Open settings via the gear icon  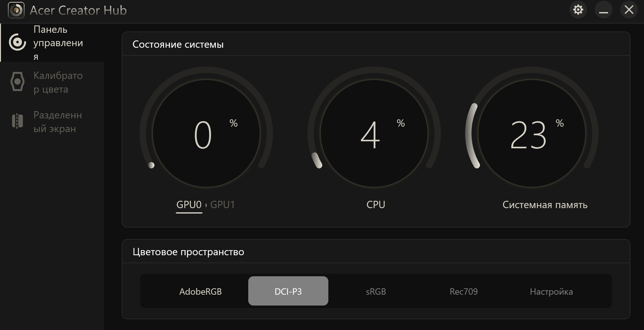(578, 10)
